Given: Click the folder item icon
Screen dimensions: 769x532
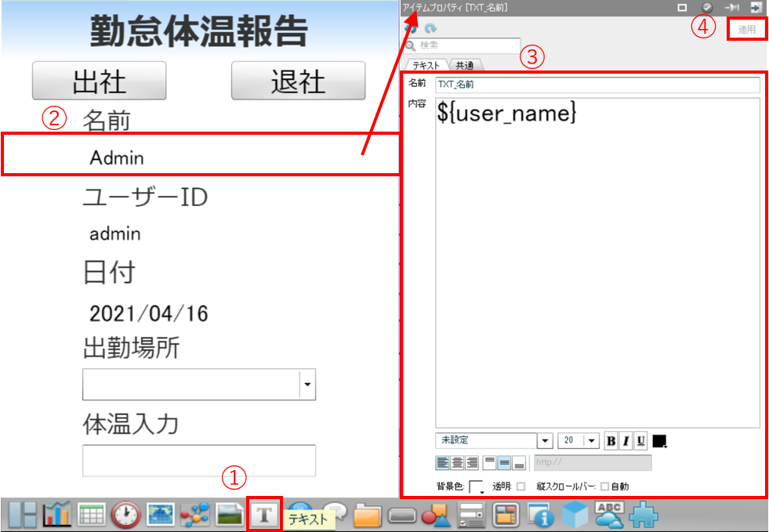Looking at the screenshot, I should click(x=366, y=515).
